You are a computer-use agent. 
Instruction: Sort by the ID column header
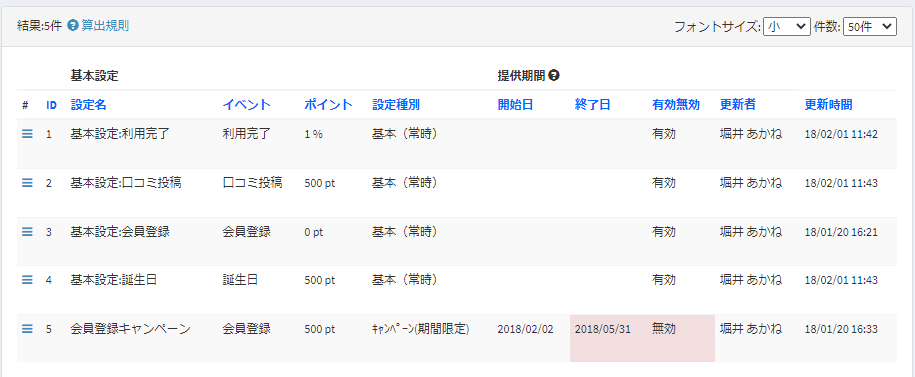coord(51,105)
